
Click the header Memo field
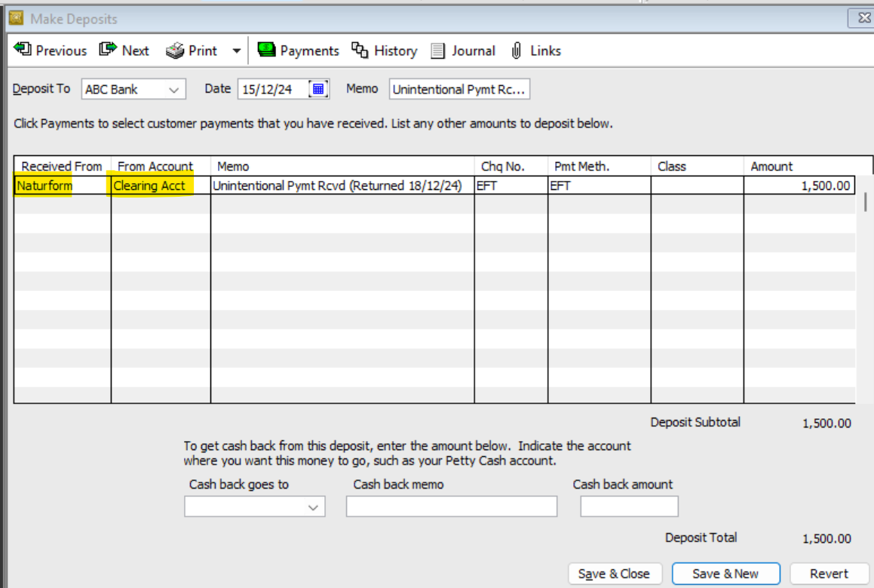coord(459,89)
